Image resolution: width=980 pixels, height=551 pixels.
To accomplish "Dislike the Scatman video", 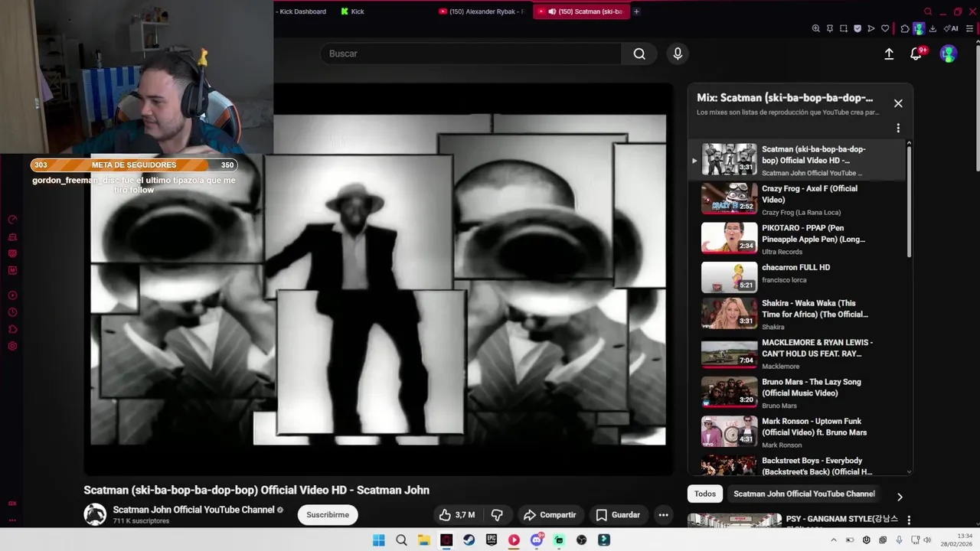I will (x=497, y=515).
